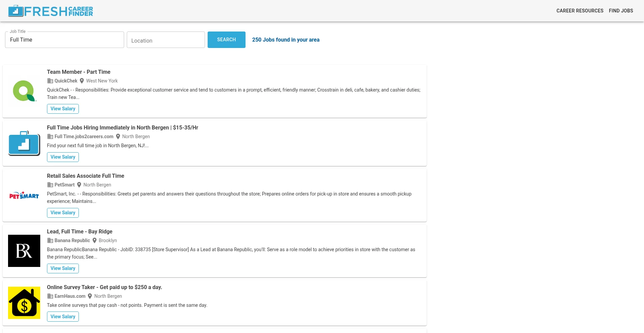Image resolution: width=644 pixels, height=333 pixels.
Task: View salary for Banana Republic Lead job
Action: (x=63, y=268)
